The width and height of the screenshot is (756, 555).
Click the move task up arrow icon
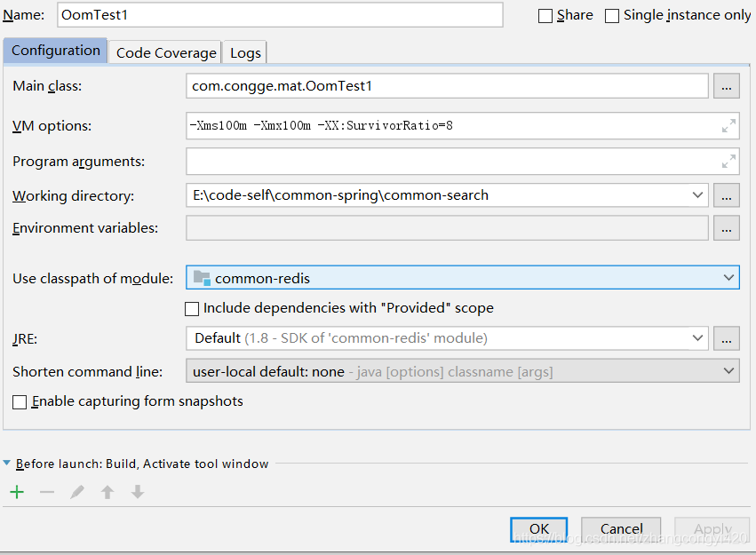point(107,492)
